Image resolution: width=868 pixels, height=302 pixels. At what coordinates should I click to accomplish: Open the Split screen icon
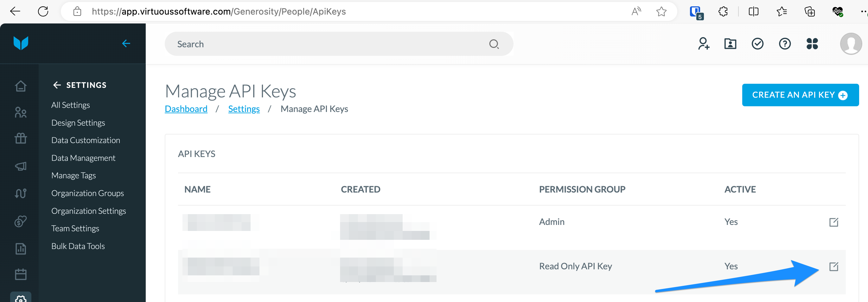tap(753, 11)
